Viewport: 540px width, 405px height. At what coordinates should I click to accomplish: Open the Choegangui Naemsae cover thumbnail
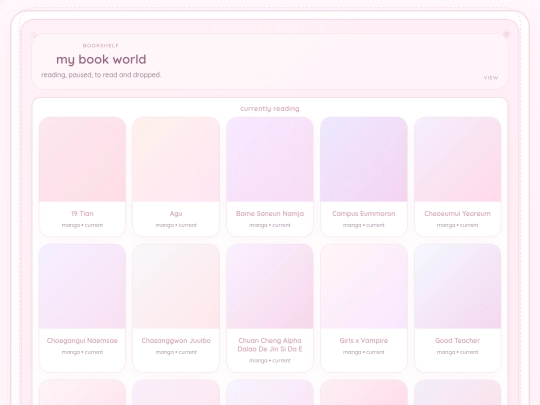tap(82, 286)
